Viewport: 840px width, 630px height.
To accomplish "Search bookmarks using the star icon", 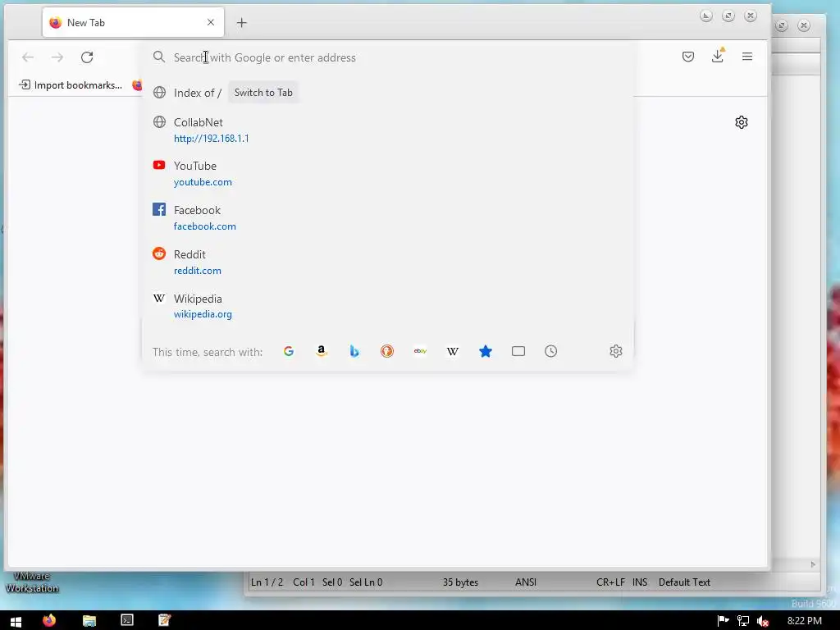I will (x=486, y=351).
